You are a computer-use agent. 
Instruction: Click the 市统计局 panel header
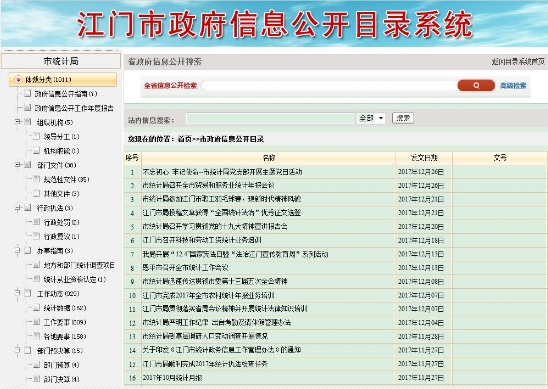(x=61, y=61)
